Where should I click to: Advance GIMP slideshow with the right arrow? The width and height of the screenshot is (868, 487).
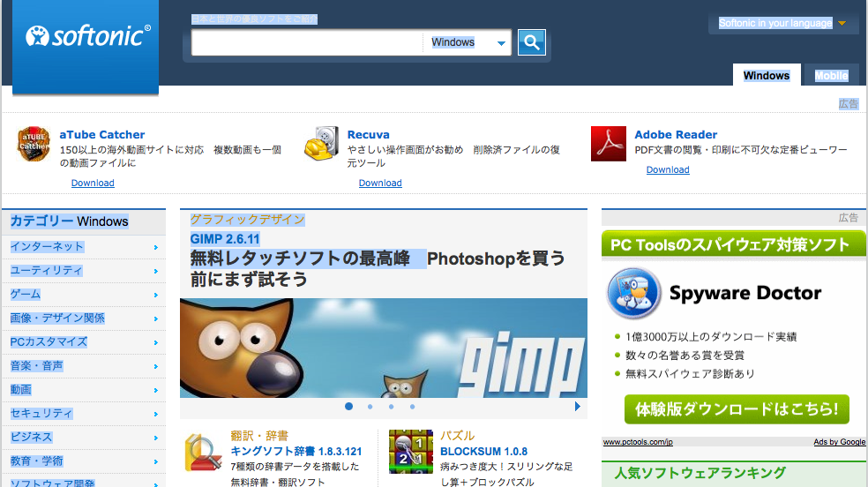[578, 406]
